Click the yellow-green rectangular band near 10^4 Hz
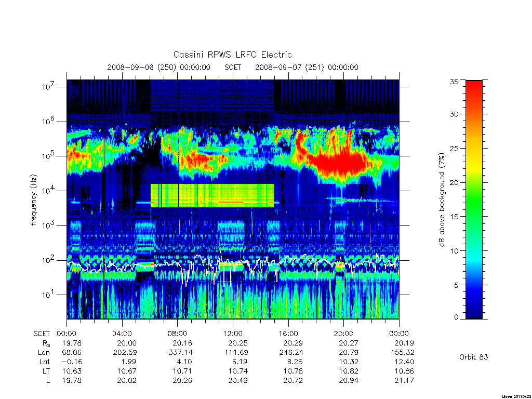 point(212,195)
